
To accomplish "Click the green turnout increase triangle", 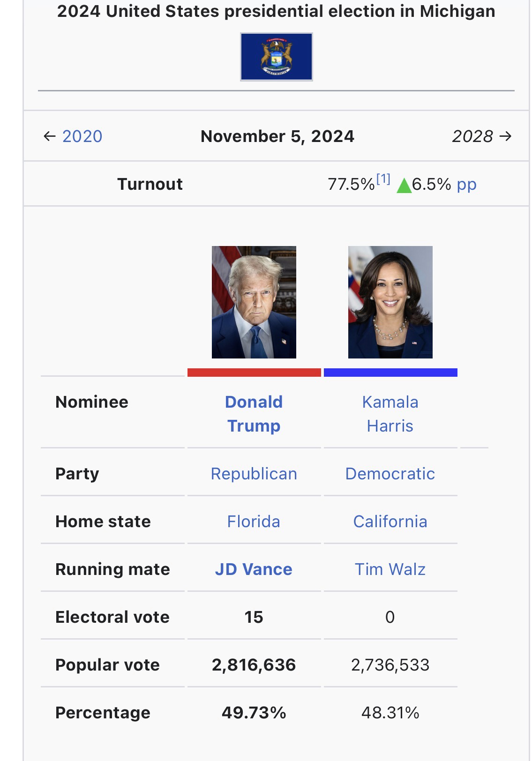I will (x=404, y=186).
